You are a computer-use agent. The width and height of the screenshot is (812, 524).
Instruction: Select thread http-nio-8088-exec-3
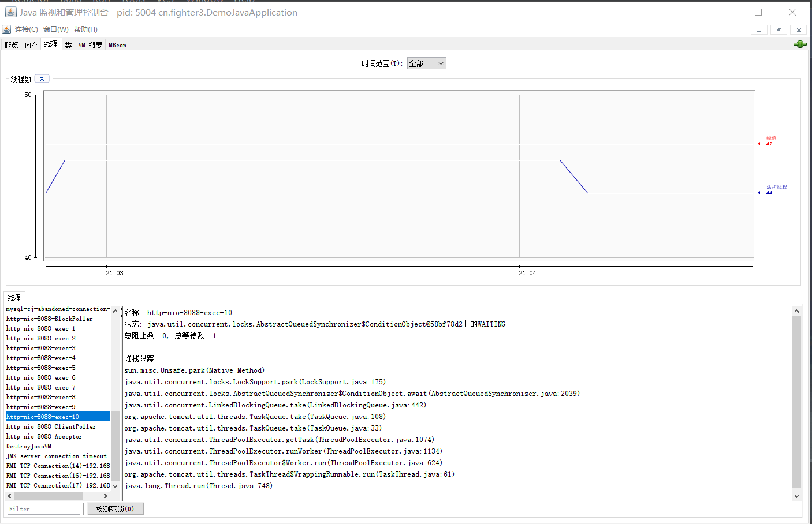tap(58, 348)
